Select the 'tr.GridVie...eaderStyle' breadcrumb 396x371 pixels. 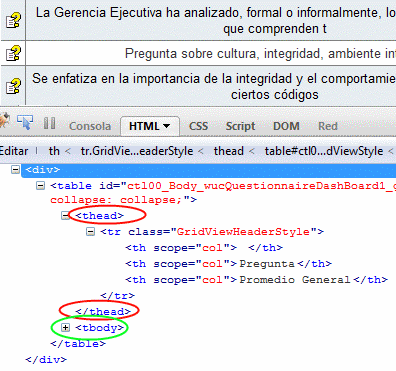[137, 151]
